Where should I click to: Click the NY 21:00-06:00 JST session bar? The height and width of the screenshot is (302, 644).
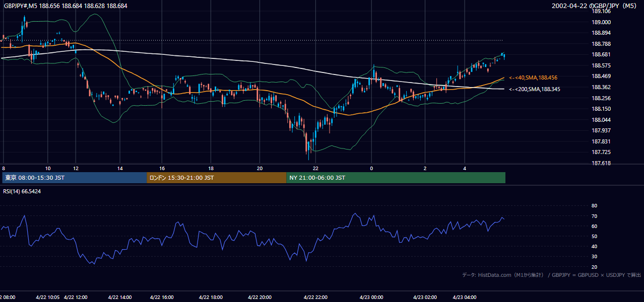pos(396,178)
